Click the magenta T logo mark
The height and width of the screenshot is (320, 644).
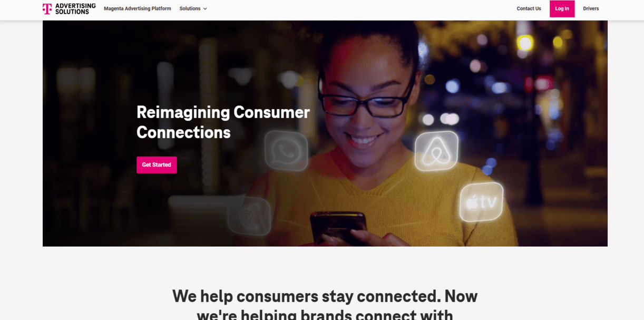[x=47, y=9]
